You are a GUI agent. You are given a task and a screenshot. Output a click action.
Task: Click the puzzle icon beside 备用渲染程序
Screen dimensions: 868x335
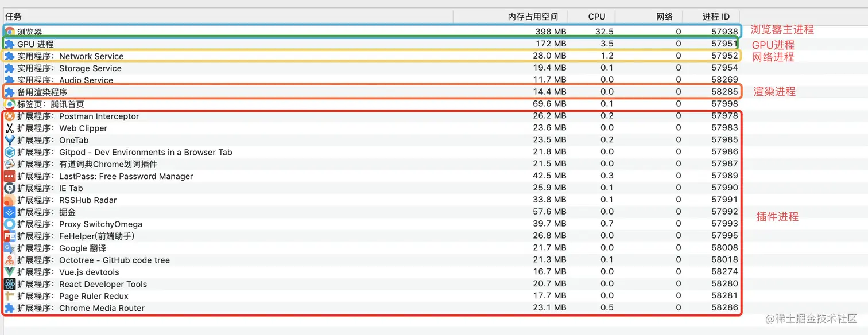coord(10,92)
